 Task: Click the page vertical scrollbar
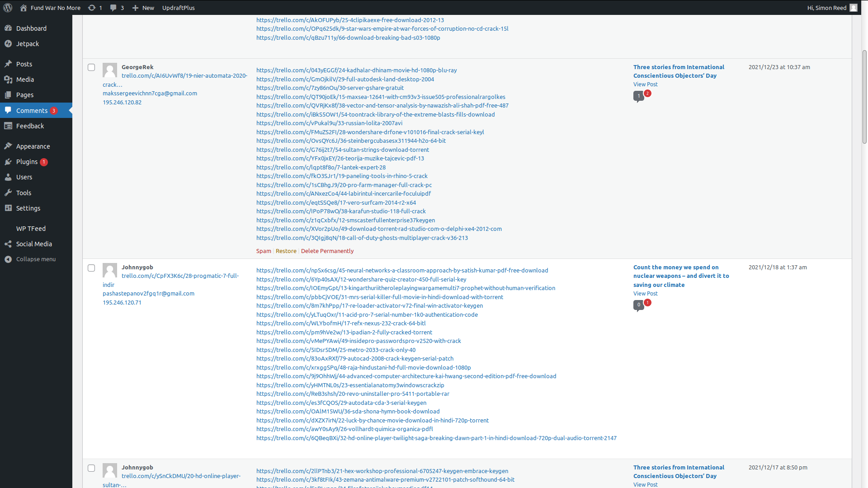(x=864, y=97)
